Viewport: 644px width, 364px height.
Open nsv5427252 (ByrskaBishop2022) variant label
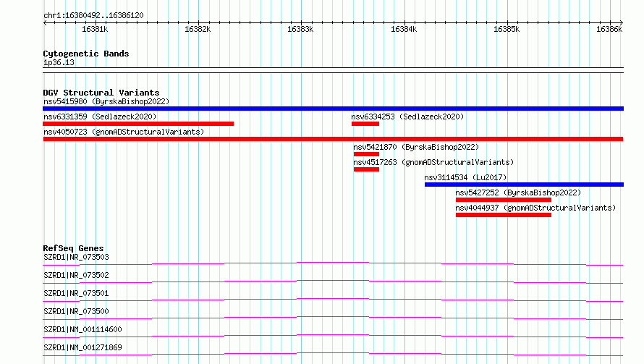pos(518,192)
